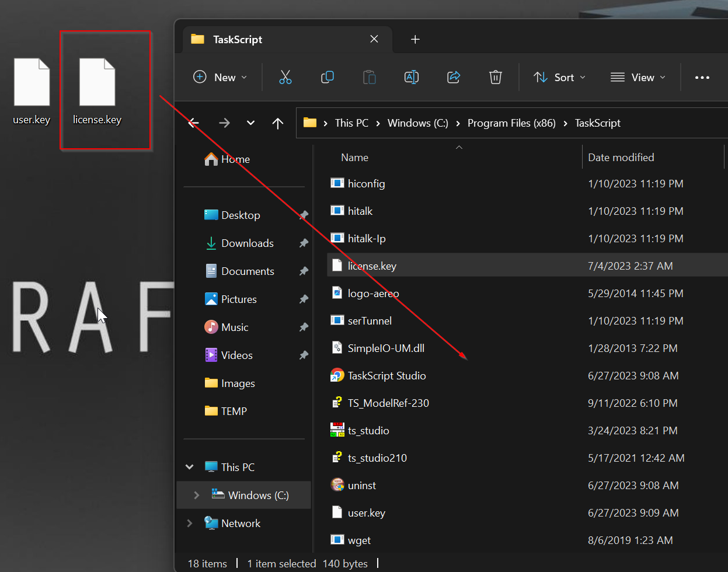Image resolution: width=728 pixels, height=572 pixels.
Task: Open the View dropdown menu
Action: [x=638, y=77]
